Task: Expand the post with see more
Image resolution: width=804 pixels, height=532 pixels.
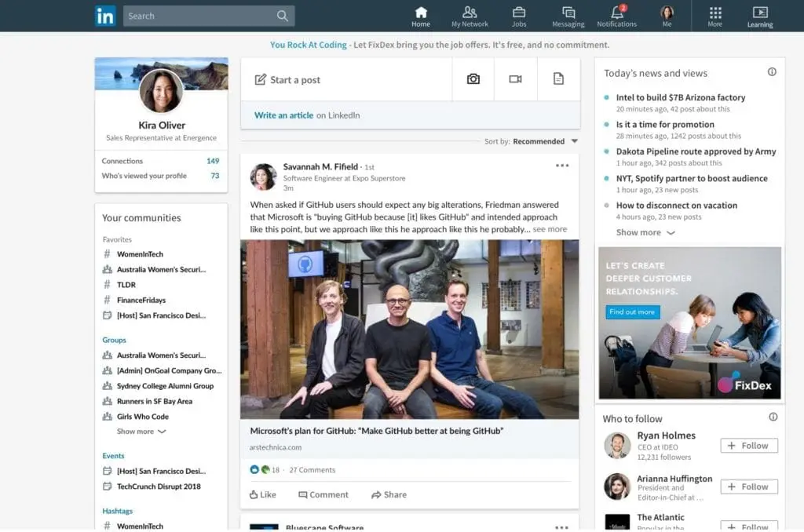Action: (550, 230)
